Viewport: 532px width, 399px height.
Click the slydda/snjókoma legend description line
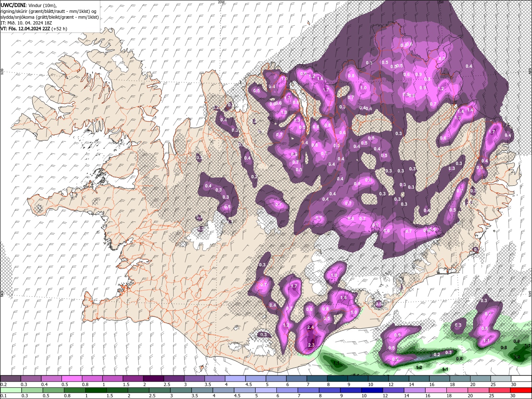(49, 17)
